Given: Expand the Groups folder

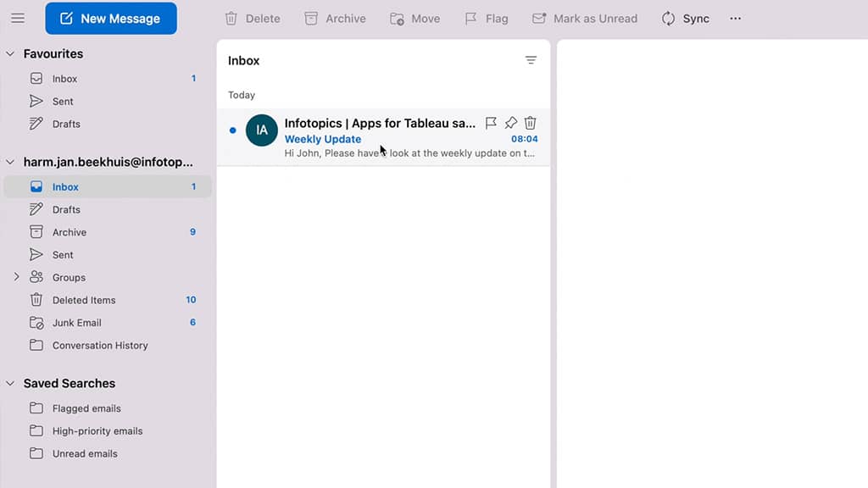Looking at the screenshot, I should pos(17,277).
